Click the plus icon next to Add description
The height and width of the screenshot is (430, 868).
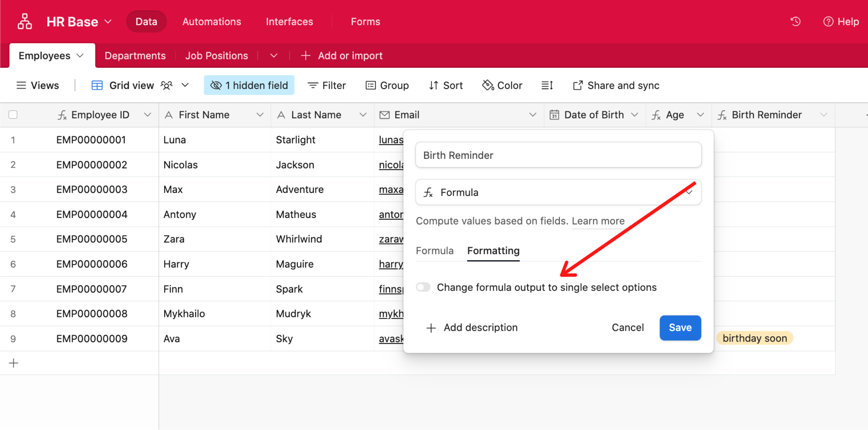[431, 328]
